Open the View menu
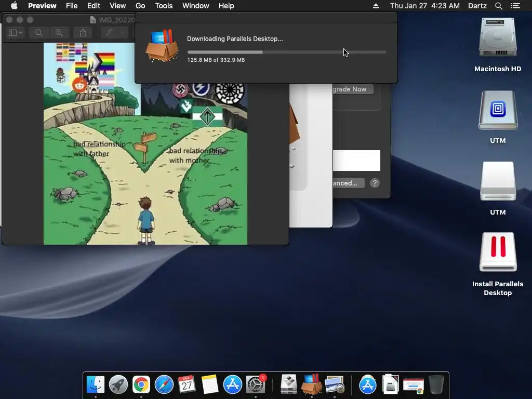532x399 pixels. tap(118, 6)
